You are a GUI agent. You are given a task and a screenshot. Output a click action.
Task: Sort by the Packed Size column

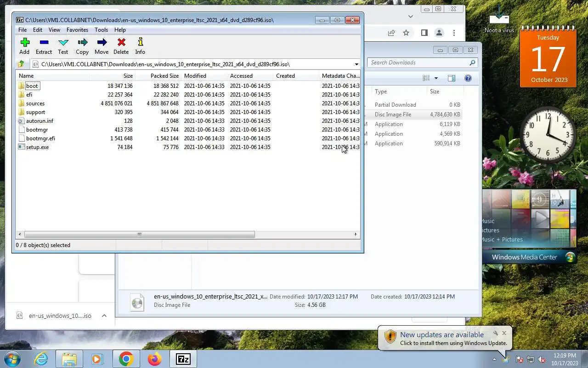tap(158, 76)
